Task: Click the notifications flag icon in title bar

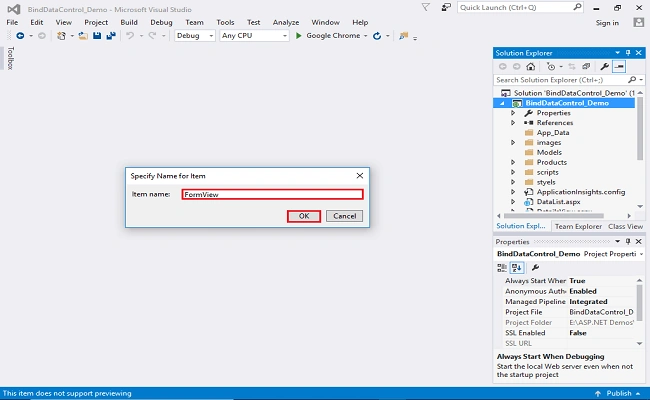Action: [426, 7]
